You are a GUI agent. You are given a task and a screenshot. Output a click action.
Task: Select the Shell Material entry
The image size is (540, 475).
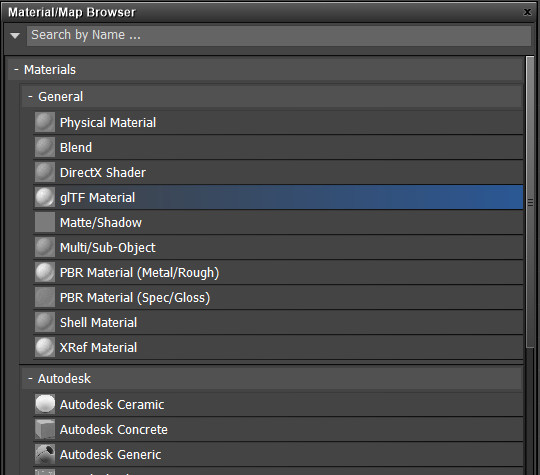(x=278, y=322)
